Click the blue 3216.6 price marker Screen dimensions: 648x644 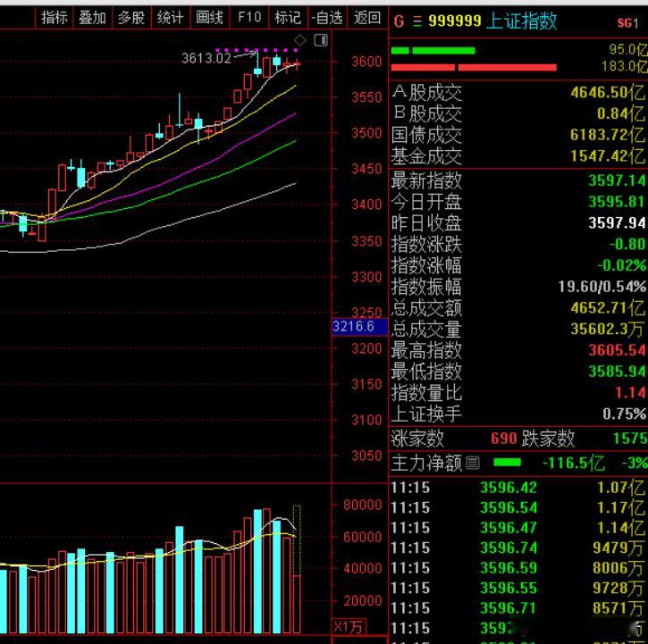click(x=359, y=326)
